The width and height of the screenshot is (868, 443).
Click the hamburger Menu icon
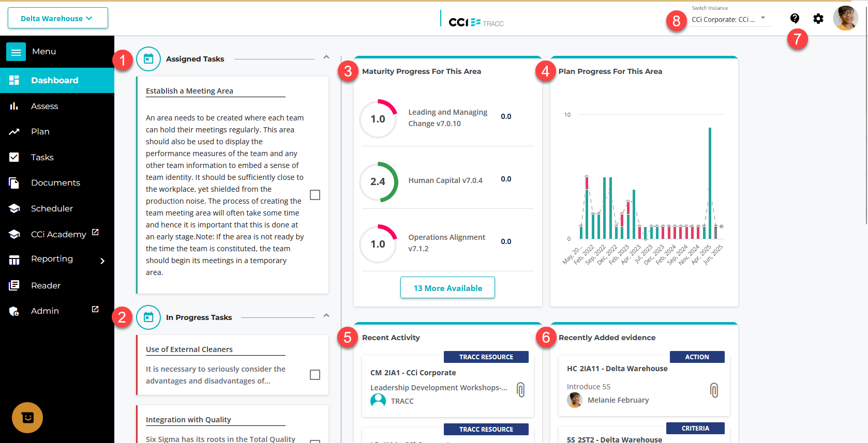point(16,52)
